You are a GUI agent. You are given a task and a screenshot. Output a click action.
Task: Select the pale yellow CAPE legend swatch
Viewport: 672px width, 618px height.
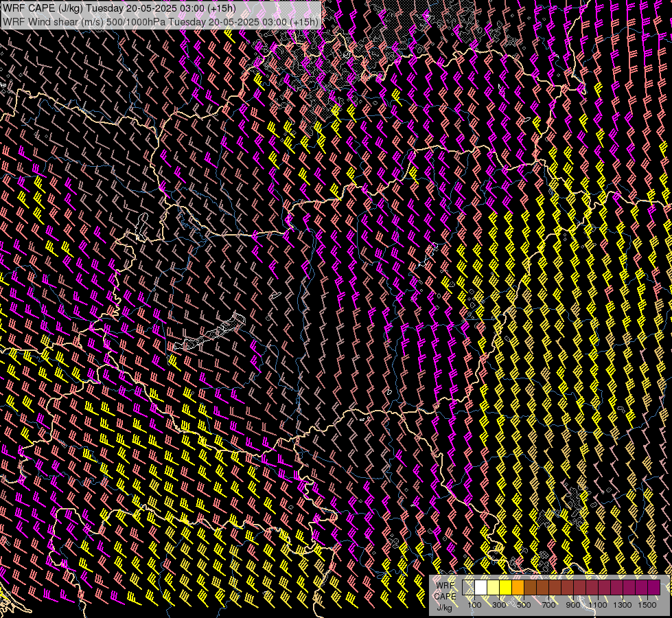[494, 587]
